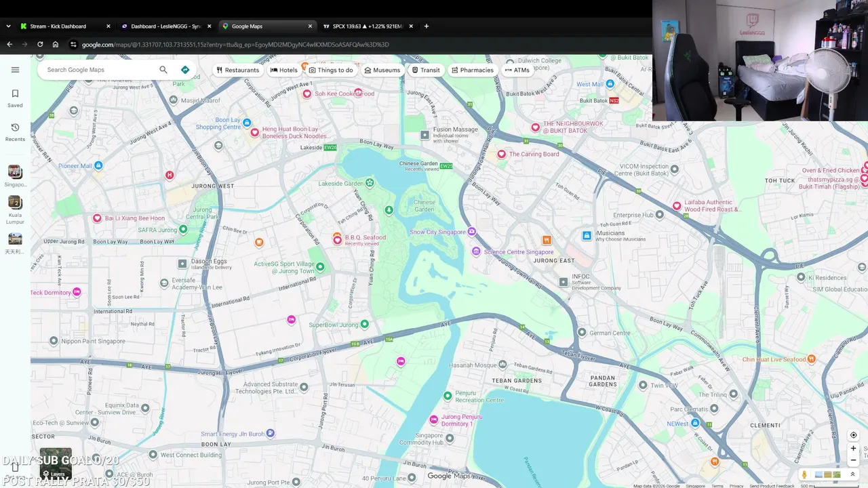This screenshot has height=488, width=868.
Task: Show ATMs on the map
Action: tap(517, 70)
